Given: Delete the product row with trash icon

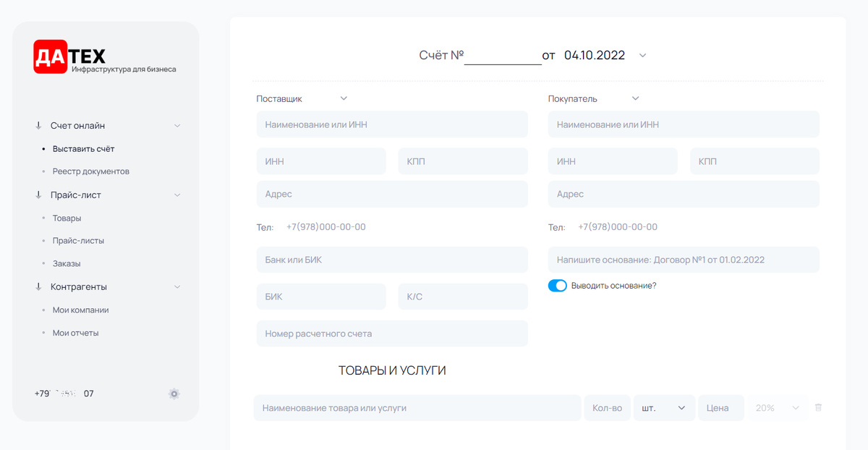Looking at the screenshot, I should click(818, 408).
